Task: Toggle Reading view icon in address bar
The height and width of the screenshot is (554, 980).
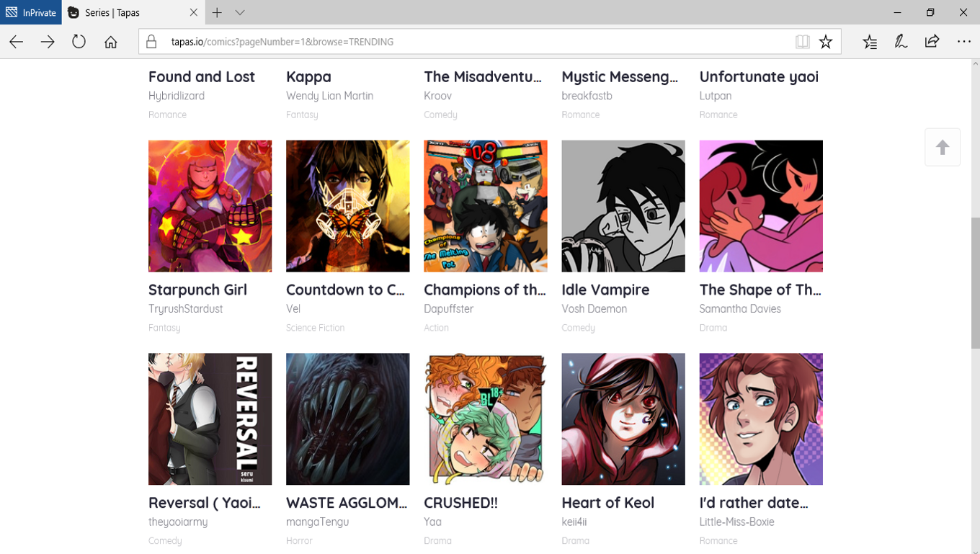Action: coord(802,42)
